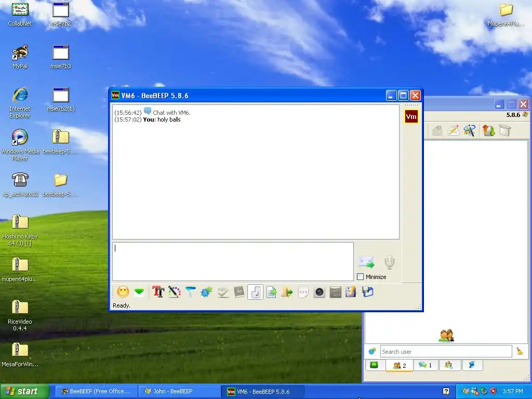Click the camera screenshot icon

[x=320, y=292]
